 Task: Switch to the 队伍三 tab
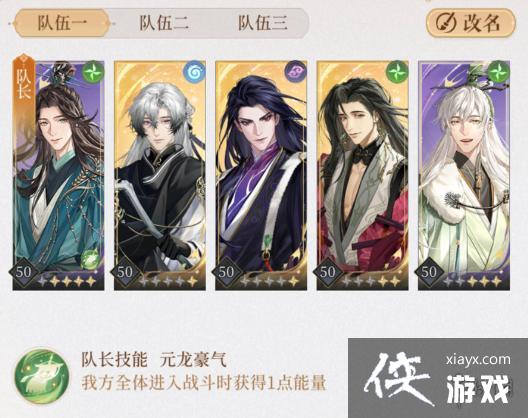point(263,23)
